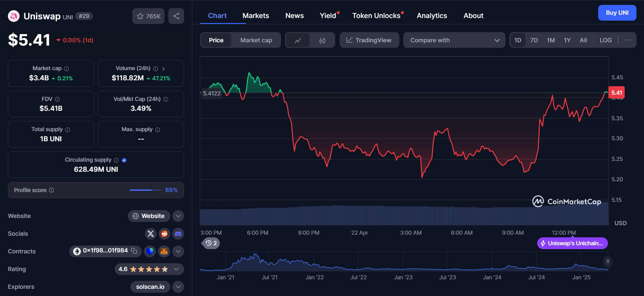This screenshot has height=296, width=644.
Task: Toggle LOG scale on chart
Action: (x=606, y=40)
